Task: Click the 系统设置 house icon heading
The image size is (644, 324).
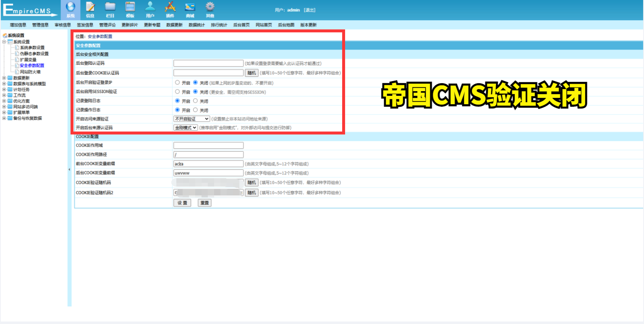Action: click(x=5, y=36)
